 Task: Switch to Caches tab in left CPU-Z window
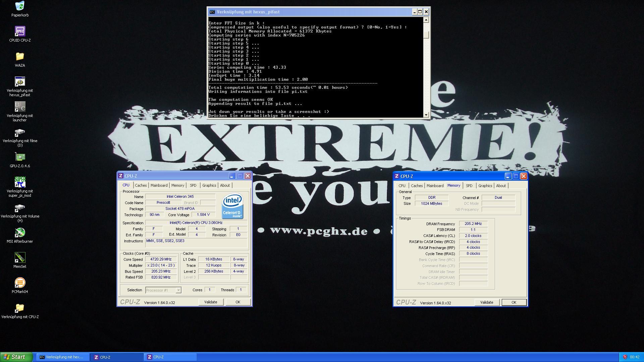tap(141, 185)
